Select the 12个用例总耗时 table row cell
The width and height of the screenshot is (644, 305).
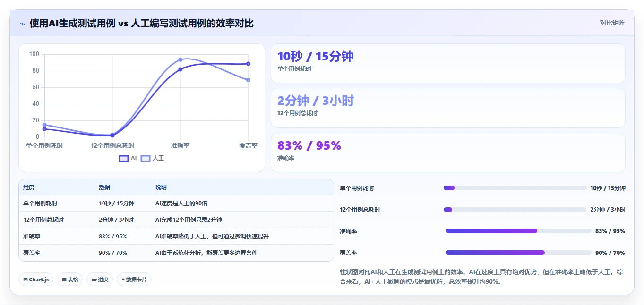pyautogui.click(x=43, y=220)
